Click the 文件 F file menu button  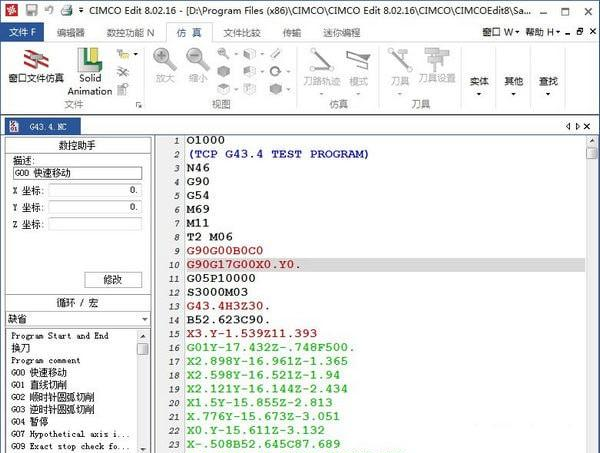[x=22, y=33]
